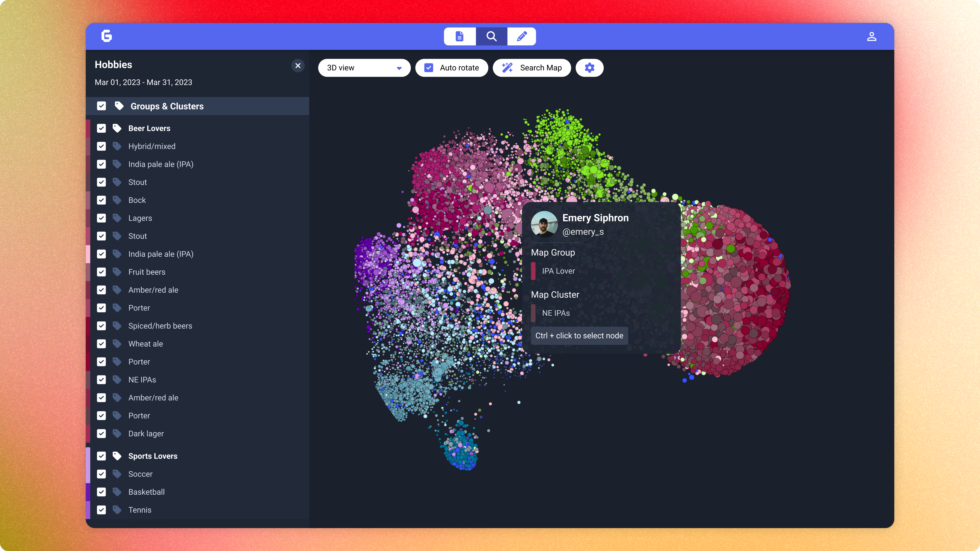The height and width of the screenshot is (551, 980).
Task: Select the magnifier search tab
Action: pos(491,36)
